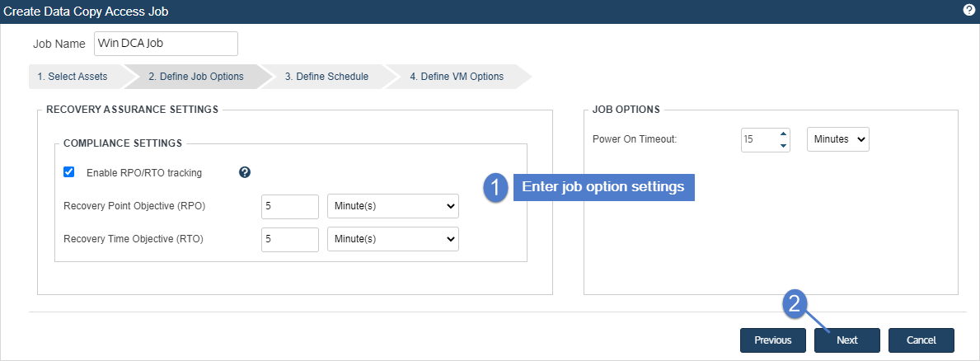Decrease Power On Timeout with down arrow
The image size is (980, 361).
tap(783, 146)
